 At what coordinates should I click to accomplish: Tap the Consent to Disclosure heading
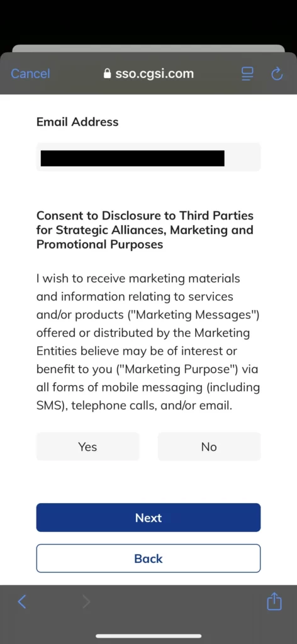(145, 230)
